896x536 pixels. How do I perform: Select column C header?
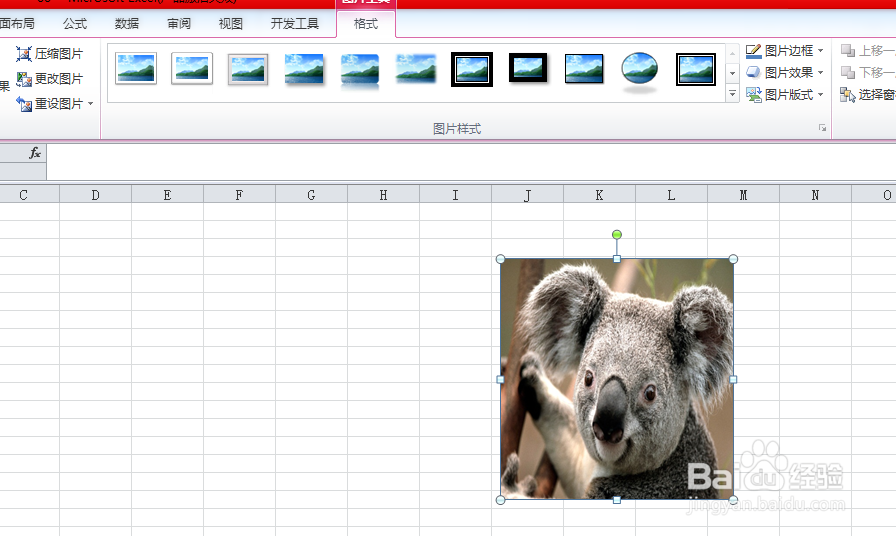tap(23, 195)
